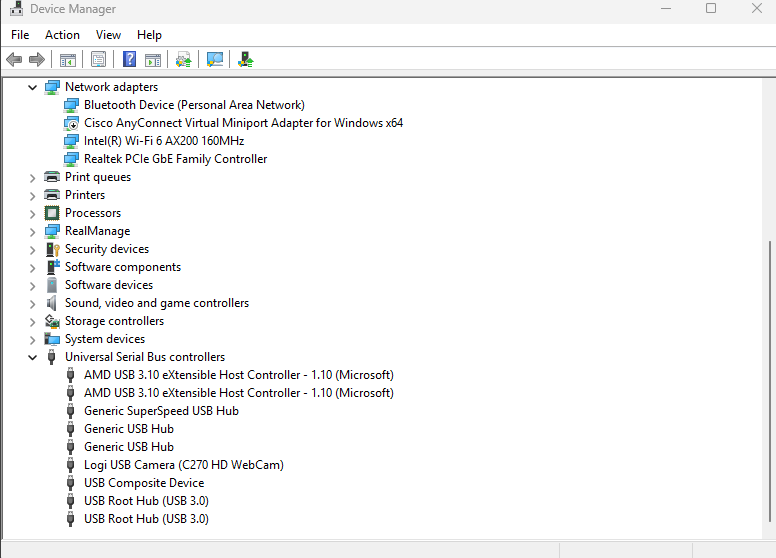Click the Add drivers toolbar icon
The width and height of the screenshot is (776, 558).
click(x=245, y=60)
